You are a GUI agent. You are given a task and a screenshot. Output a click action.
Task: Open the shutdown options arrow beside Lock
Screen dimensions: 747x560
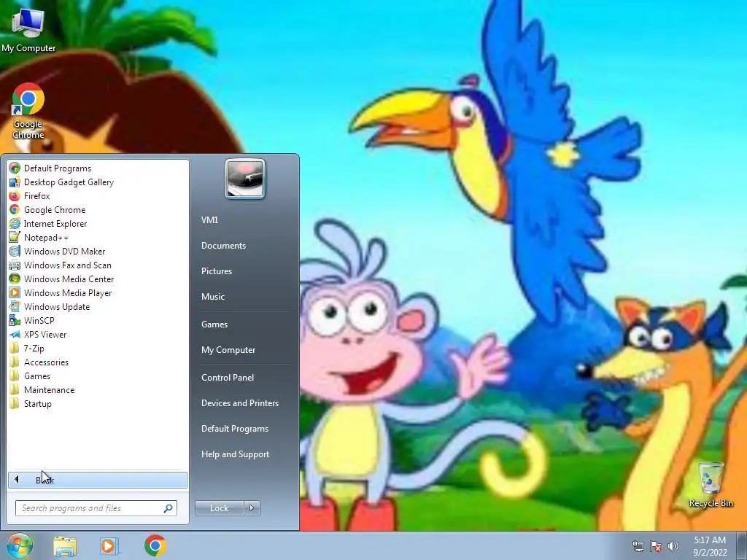pyautogui.click(x=252, y=508)
